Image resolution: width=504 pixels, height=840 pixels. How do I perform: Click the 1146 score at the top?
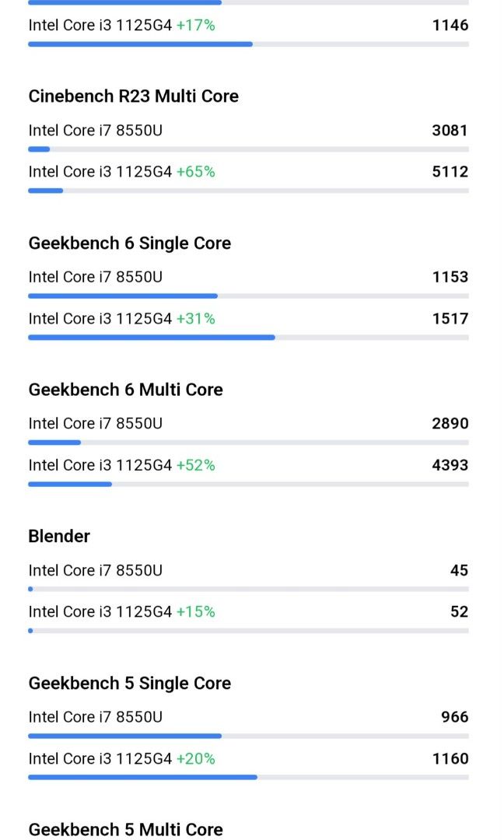point(450,26)
